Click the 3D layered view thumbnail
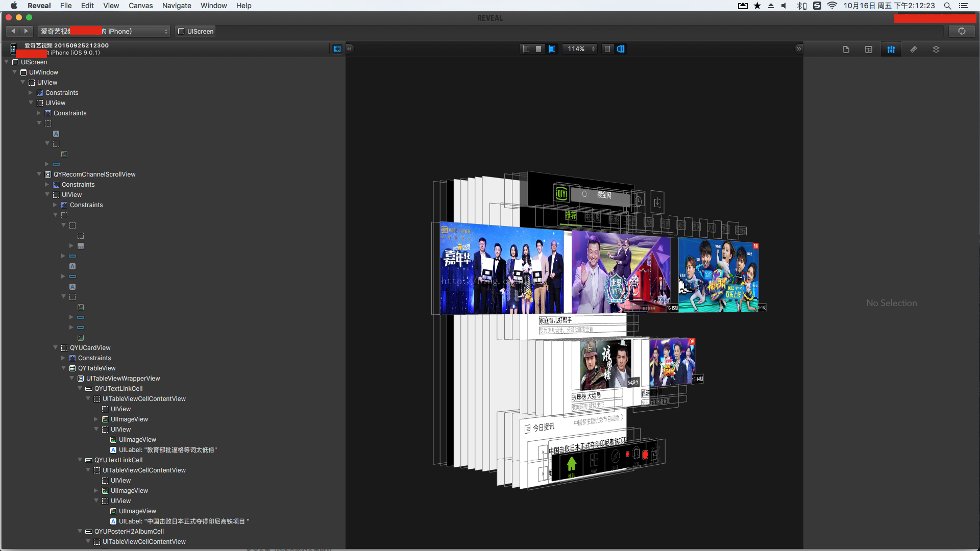This screenshot has width=980, height=551. click(621, 48)
